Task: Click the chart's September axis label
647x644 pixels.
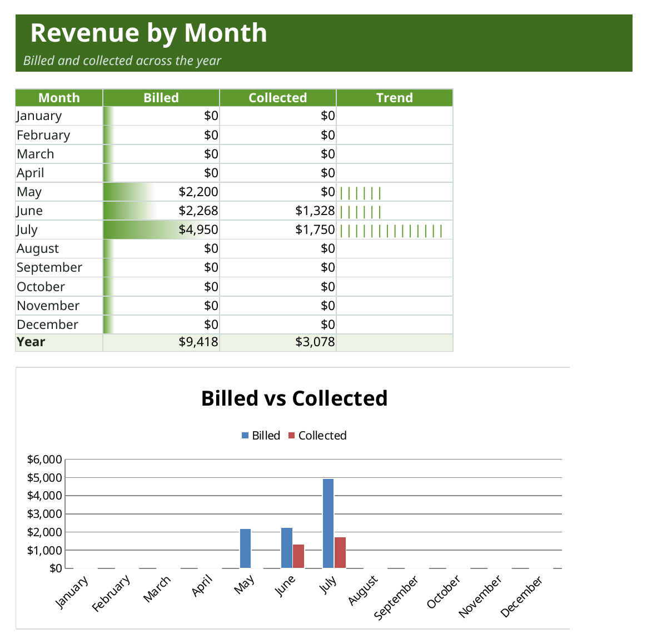Action: (x=396, y=598)
